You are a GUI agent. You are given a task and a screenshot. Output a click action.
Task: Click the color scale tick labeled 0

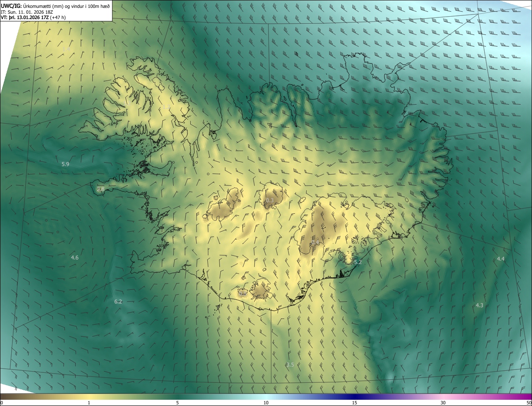(2, 403)
